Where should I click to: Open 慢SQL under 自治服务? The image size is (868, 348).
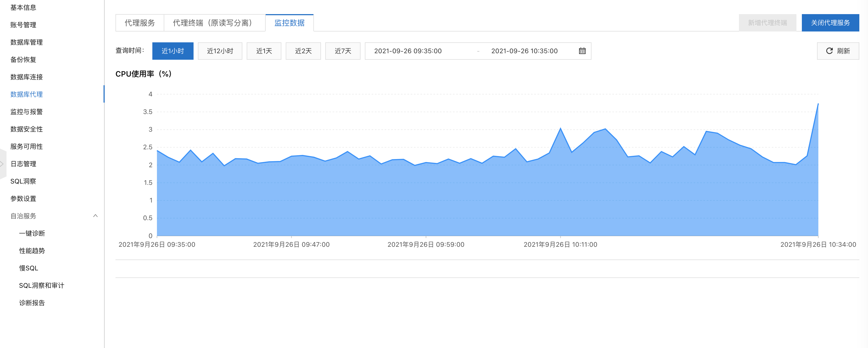(29, 268)
